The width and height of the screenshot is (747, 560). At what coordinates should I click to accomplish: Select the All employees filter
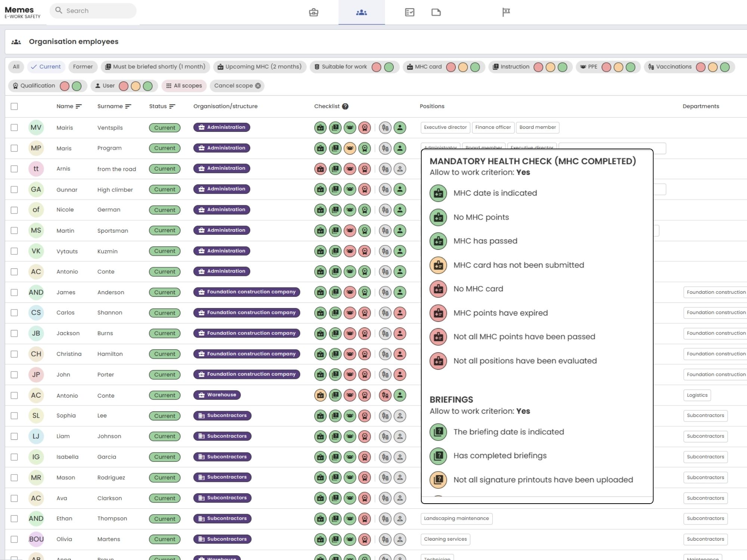point(16,67)
